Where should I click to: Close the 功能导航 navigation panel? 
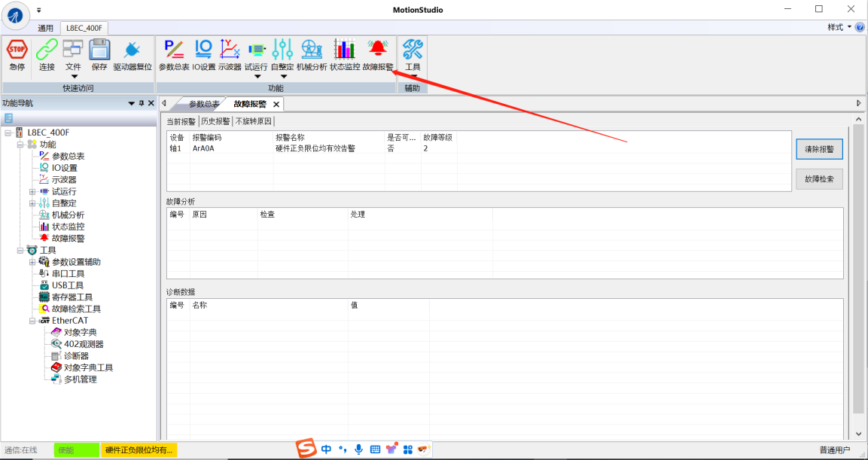151,103
